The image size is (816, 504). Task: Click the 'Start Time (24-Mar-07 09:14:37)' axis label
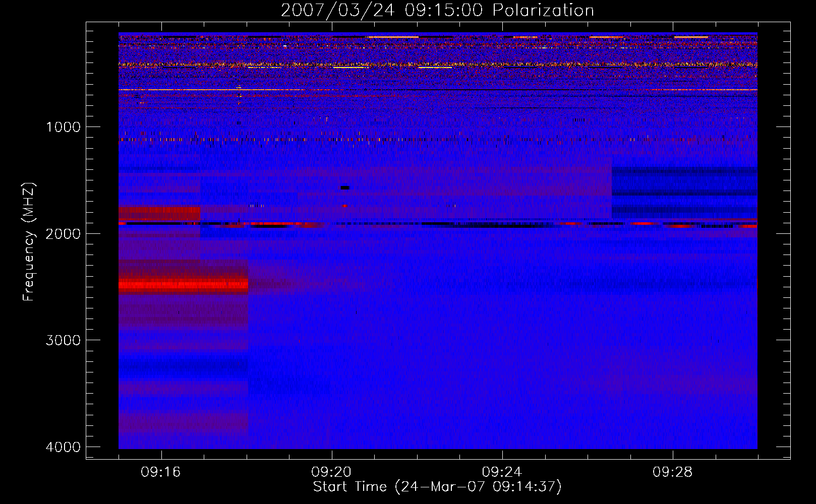437,487
